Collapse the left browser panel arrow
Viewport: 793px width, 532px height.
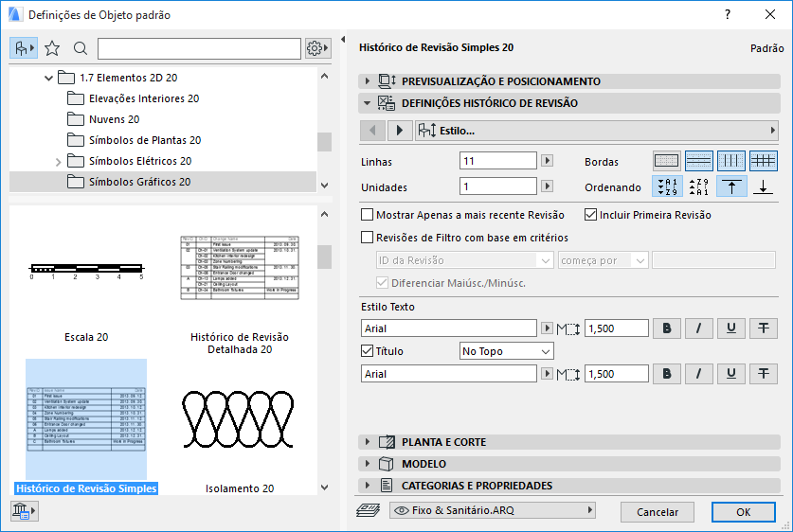click(343, 40)
